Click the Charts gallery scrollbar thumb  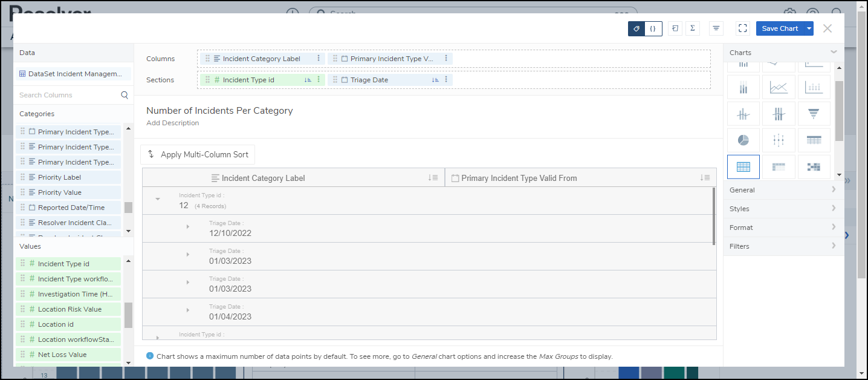[839, 111]
